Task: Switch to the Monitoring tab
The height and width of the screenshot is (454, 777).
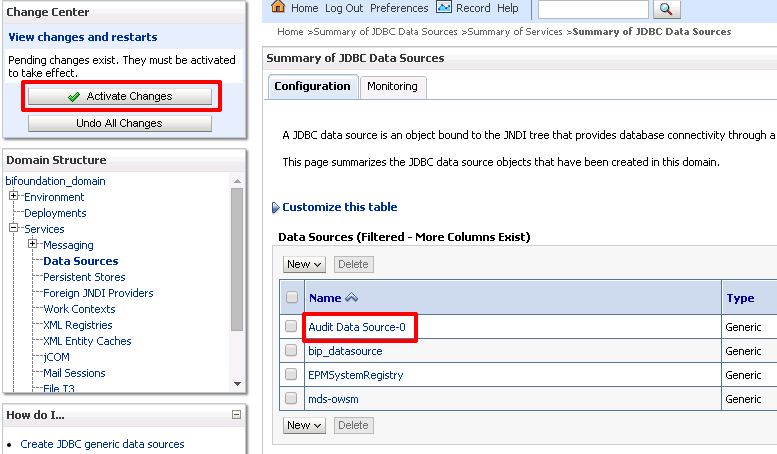Action: point(392,87)
